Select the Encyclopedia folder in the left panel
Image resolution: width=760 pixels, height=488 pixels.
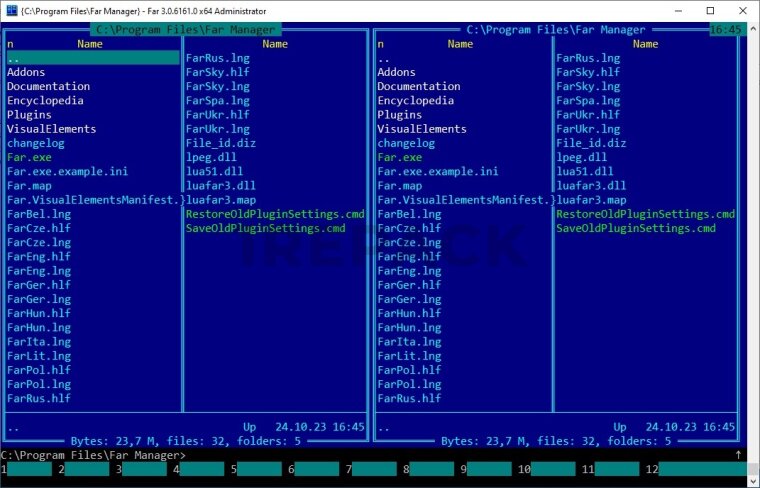point(45,101)
